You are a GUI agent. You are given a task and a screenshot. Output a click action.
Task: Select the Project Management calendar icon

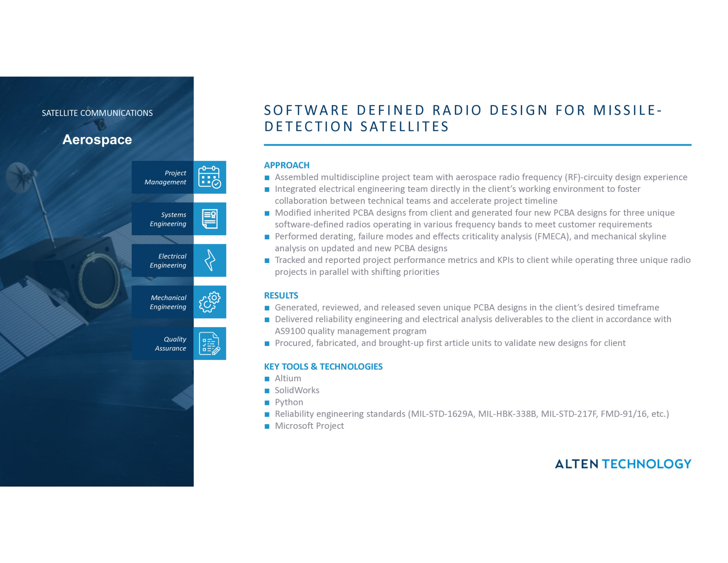(x=210, y=178)
